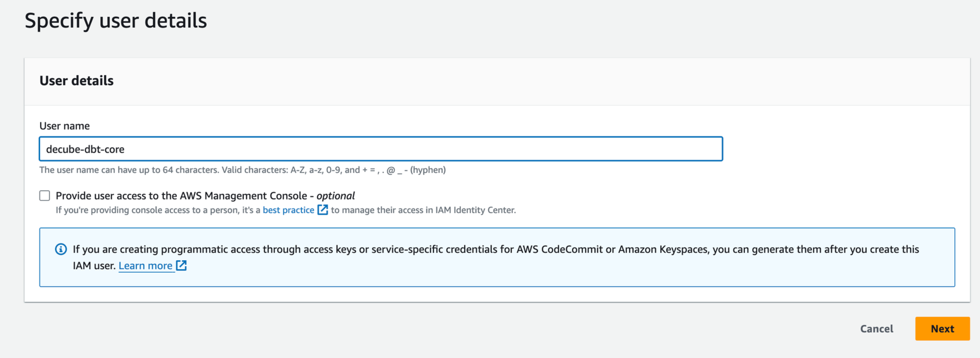Click the "User name" field label
The width and height of the screenshot is (980, 358).
tap(65, 126)
